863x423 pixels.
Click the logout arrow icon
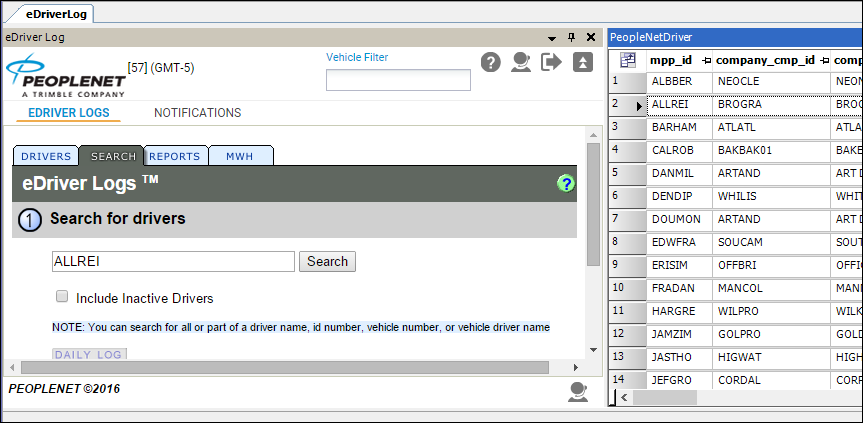[551, 63]
